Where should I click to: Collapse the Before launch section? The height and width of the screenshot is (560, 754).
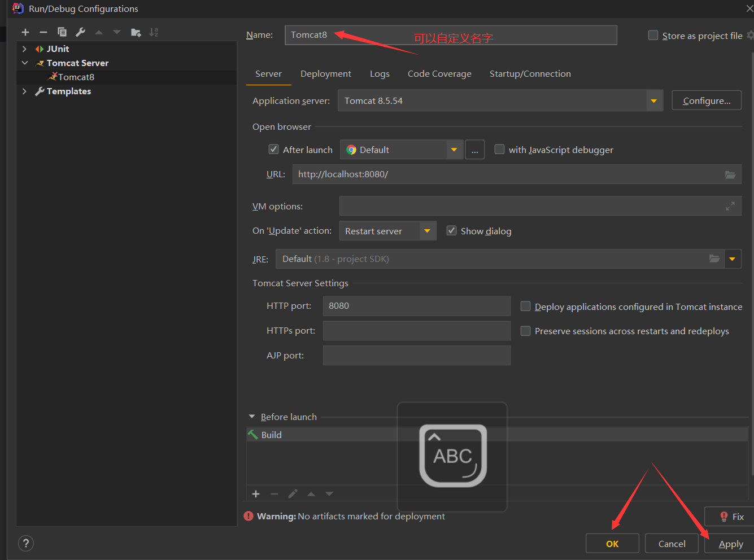click(x=252, y=417)
